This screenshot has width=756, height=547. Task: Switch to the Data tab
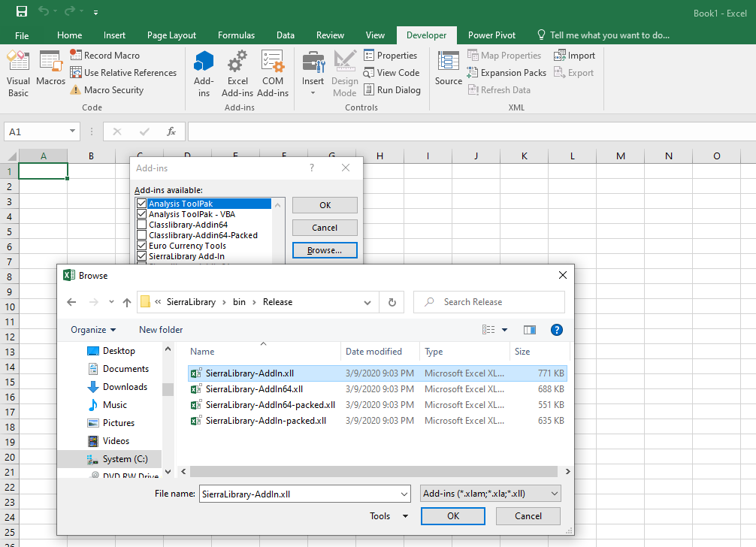click(x=286, y=35)
